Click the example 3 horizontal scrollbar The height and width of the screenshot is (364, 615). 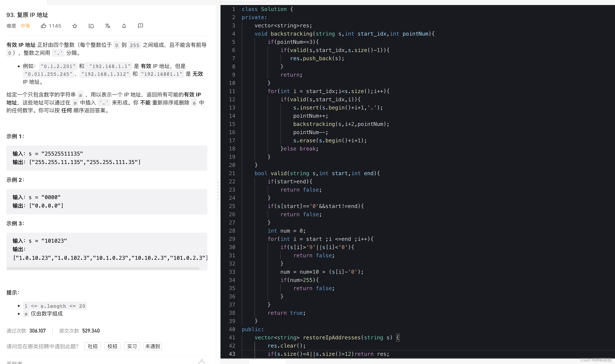coord(103,268)
